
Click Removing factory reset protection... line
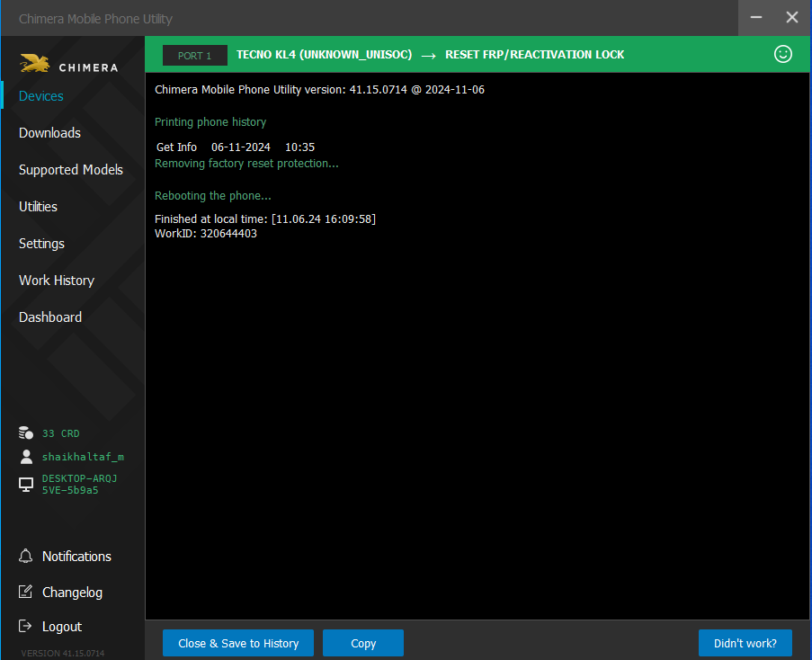[x=246, y=163]
